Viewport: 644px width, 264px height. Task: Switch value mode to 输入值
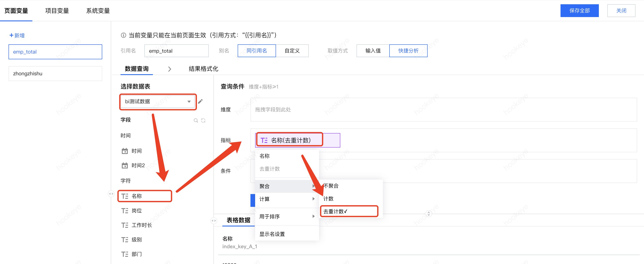pos(373,51)
